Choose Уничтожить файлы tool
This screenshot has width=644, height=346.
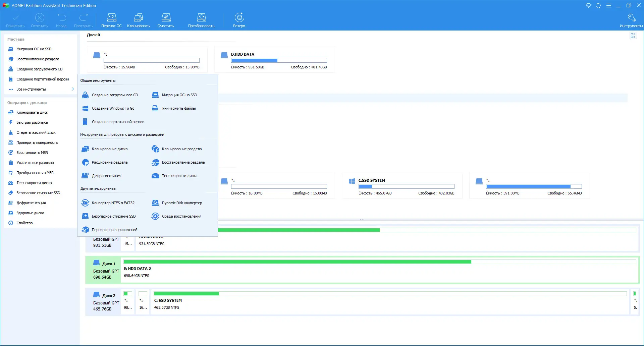(174, 108)
